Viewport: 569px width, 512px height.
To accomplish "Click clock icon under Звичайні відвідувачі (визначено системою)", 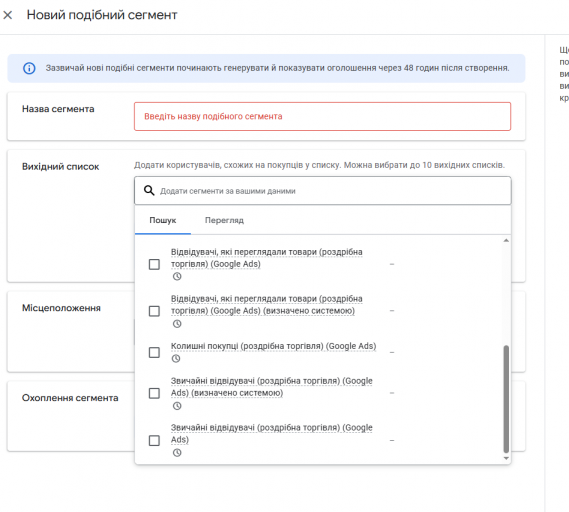I will (x=177, y=406).
